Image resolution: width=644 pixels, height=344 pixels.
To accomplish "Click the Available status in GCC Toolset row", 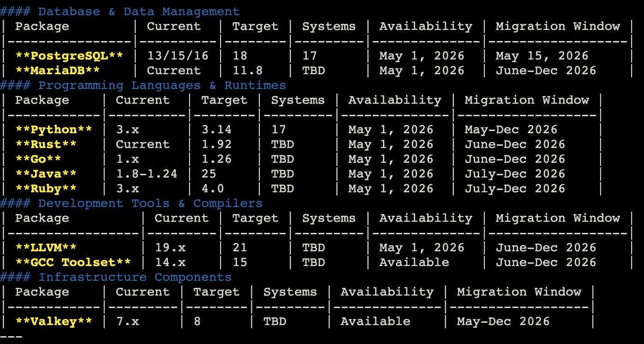I will 414,262.
